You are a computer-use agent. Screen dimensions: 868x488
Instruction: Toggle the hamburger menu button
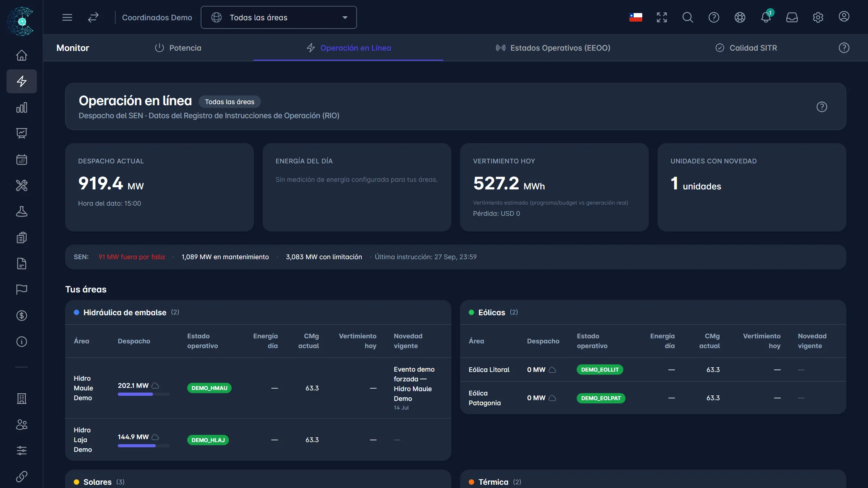67,17
